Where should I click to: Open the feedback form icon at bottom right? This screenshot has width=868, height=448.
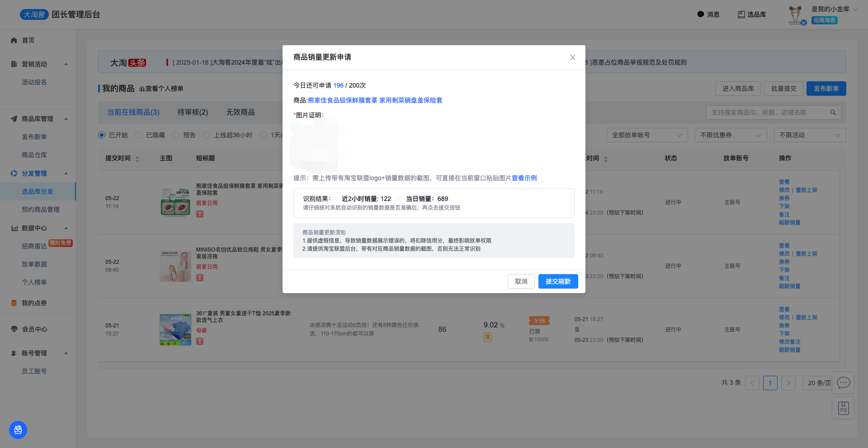pos(843,408)
